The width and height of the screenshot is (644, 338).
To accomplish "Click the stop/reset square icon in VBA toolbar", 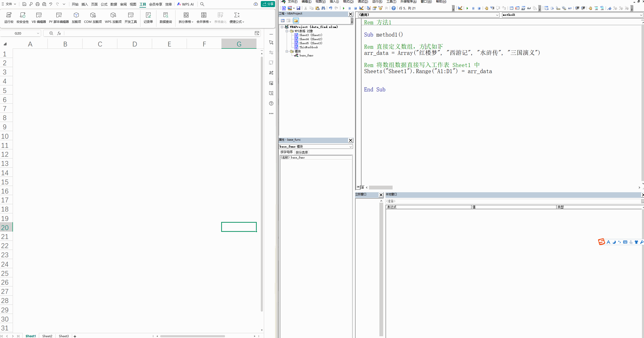I will pyautogui.click(x=355, y=8).
